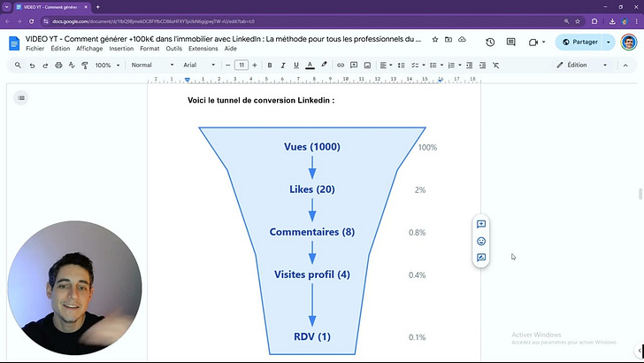Viewport: 644px width, 363px height.
Task: Toggle italic formatting
Action: (282, 65)
